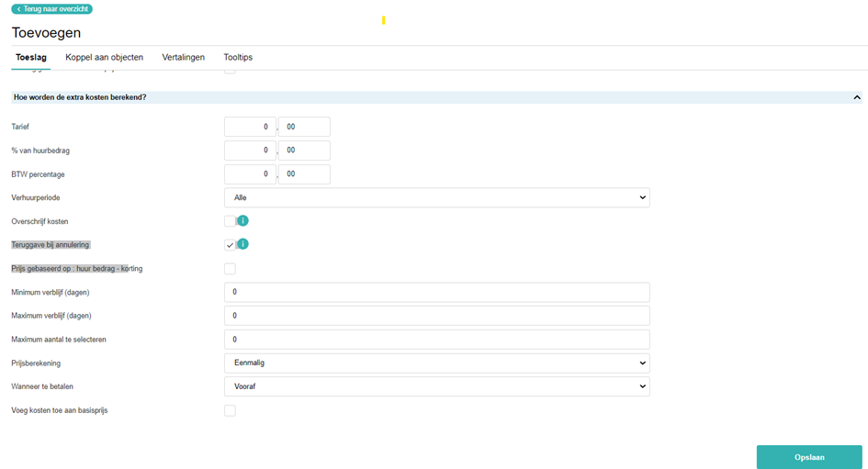Screen dimensions: 868x469
Task: Open the Vertalingen tab
Action: tap(183, 58)
